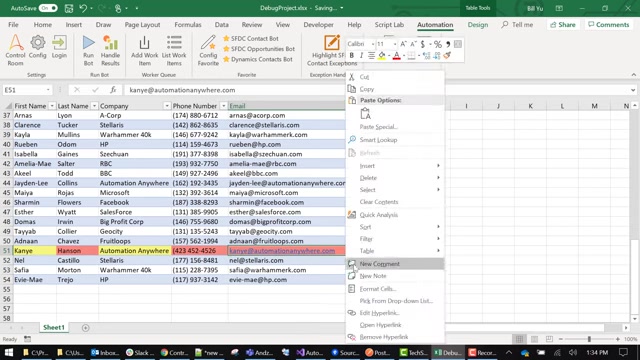Open Windows Start button

[x=9, y=352]
